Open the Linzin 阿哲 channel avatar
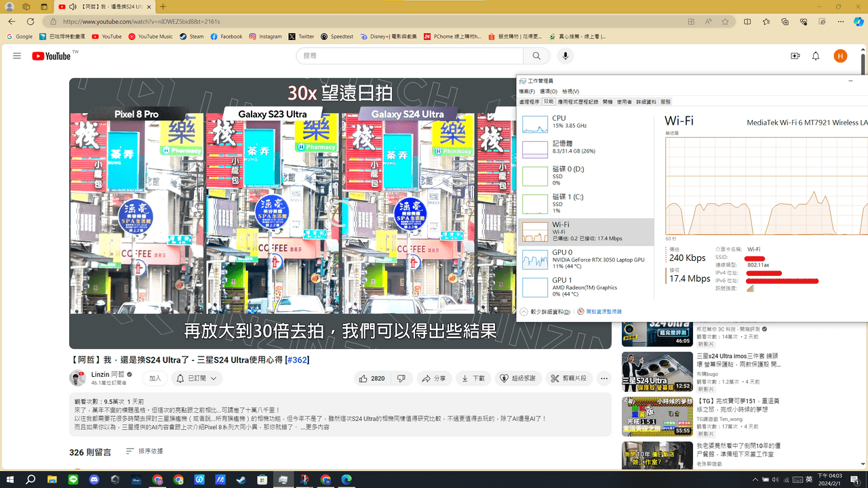Screen dimensions: 868x488 pos(78,378)
